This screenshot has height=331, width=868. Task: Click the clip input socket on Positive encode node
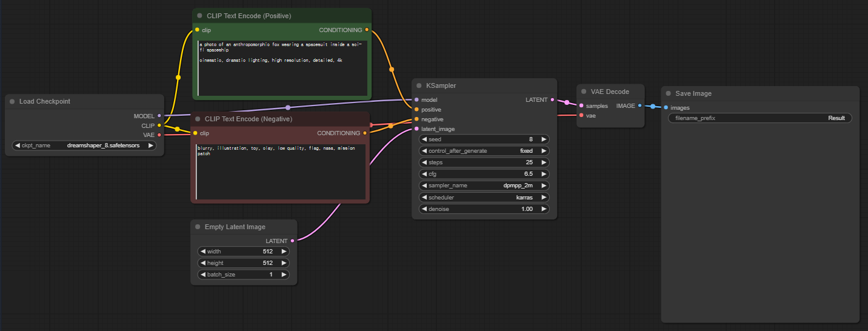click(197, 29)
